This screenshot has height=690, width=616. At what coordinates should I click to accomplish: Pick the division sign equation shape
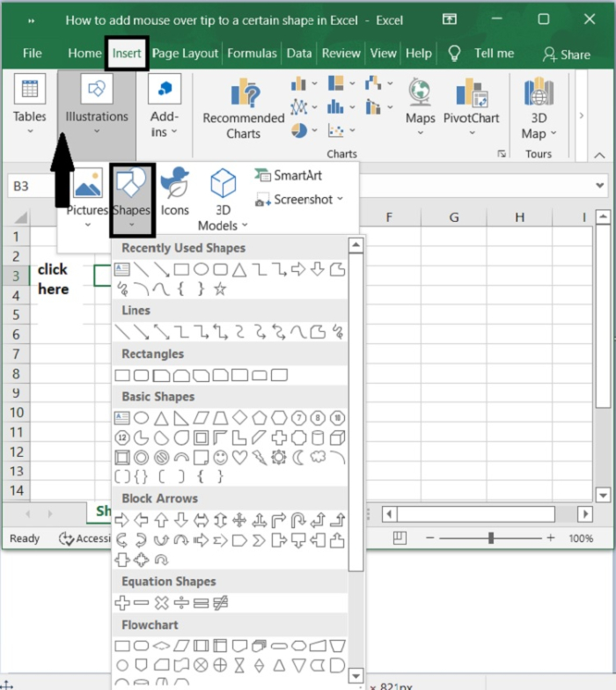coord(181,603)
